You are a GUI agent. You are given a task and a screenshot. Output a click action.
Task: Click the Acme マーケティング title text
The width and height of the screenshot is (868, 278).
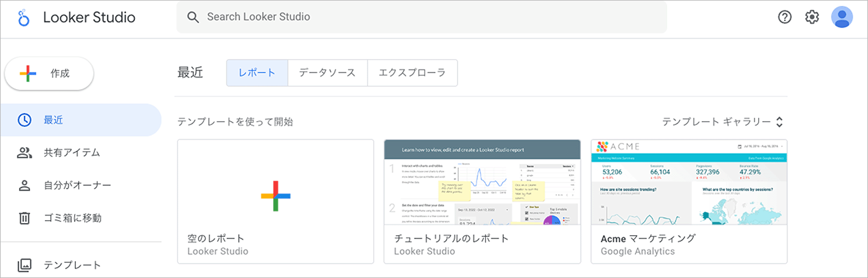[x=648, y=238]
